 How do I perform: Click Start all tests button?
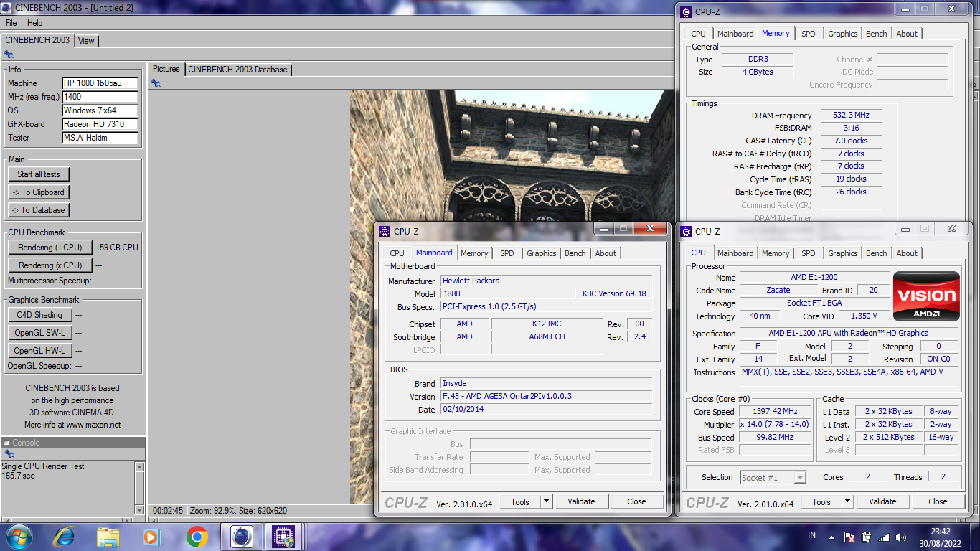[x=39, y=174]
